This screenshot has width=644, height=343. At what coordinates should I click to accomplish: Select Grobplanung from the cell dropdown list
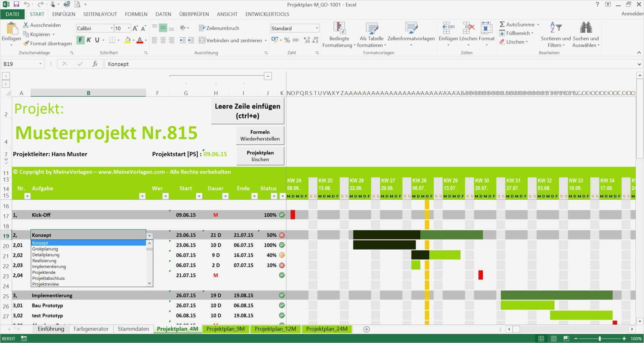(45, 249)
